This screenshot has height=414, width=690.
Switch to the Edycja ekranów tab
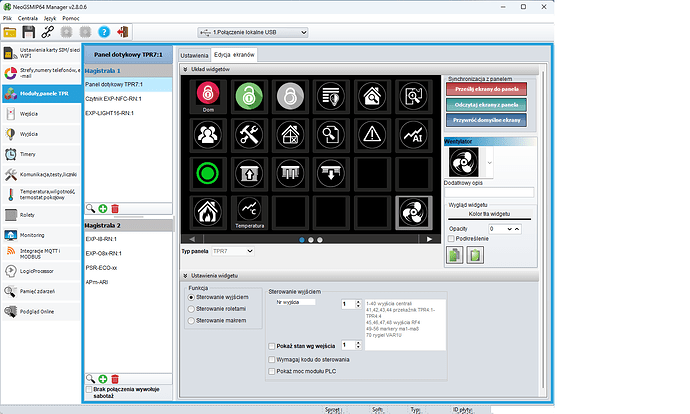(234, 55)
